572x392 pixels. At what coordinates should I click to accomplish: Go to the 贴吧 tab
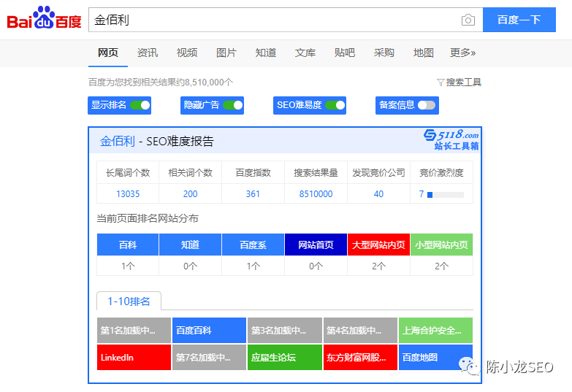click(344, 53)
